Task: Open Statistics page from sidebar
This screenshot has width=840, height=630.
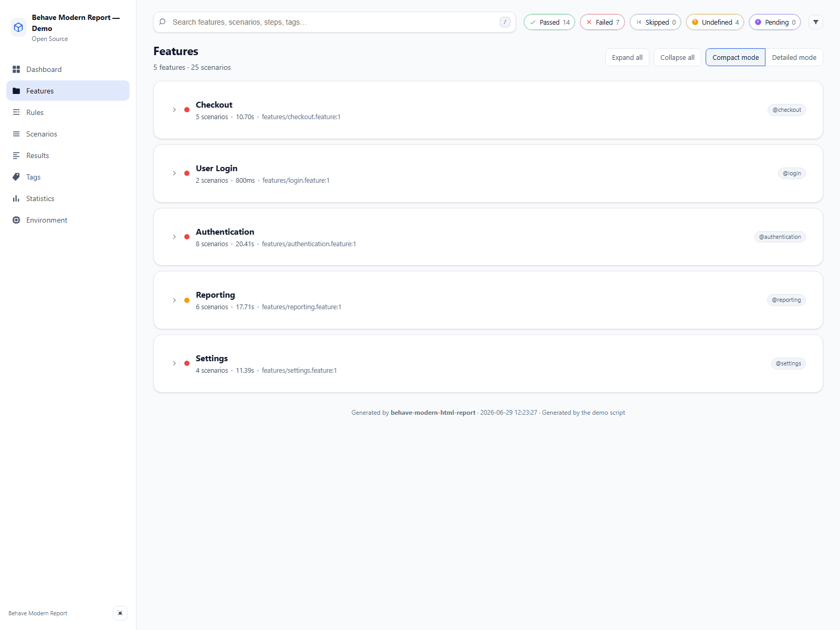Action: (x=68, y=198)
